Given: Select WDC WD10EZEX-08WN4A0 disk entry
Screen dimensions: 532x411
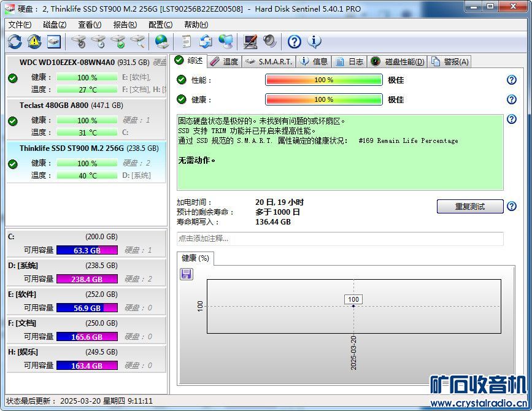Looking at the screenshot, I should click(87, 76).
